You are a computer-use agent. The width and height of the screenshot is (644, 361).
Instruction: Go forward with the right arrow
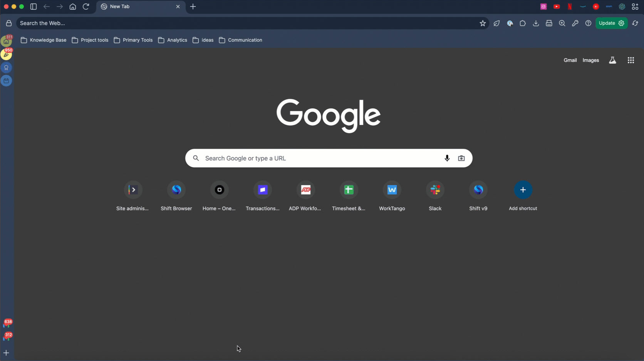pos(60,7)
